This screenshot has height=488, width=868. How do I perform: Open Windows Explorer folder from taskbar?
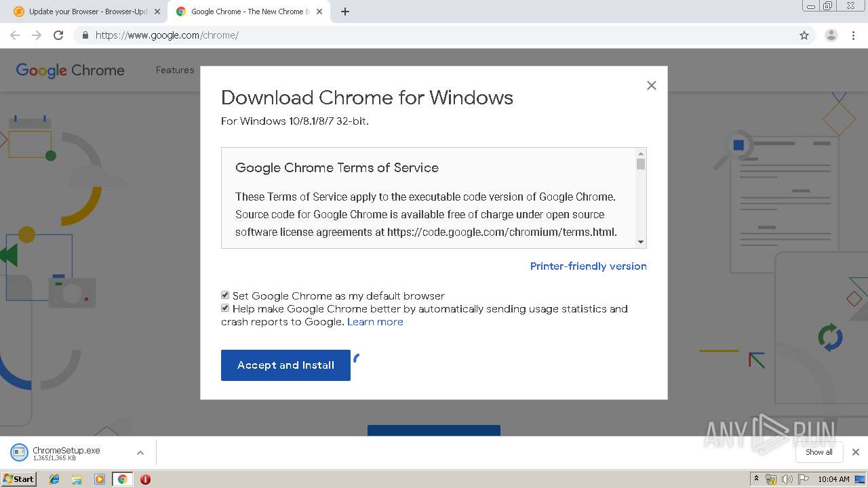(77, 479)
